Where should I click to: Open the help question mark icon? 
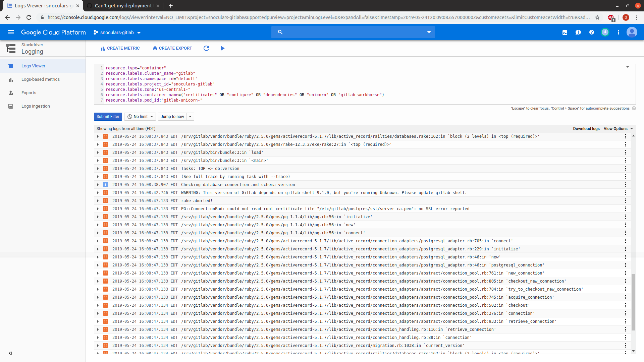click(592, 33)
